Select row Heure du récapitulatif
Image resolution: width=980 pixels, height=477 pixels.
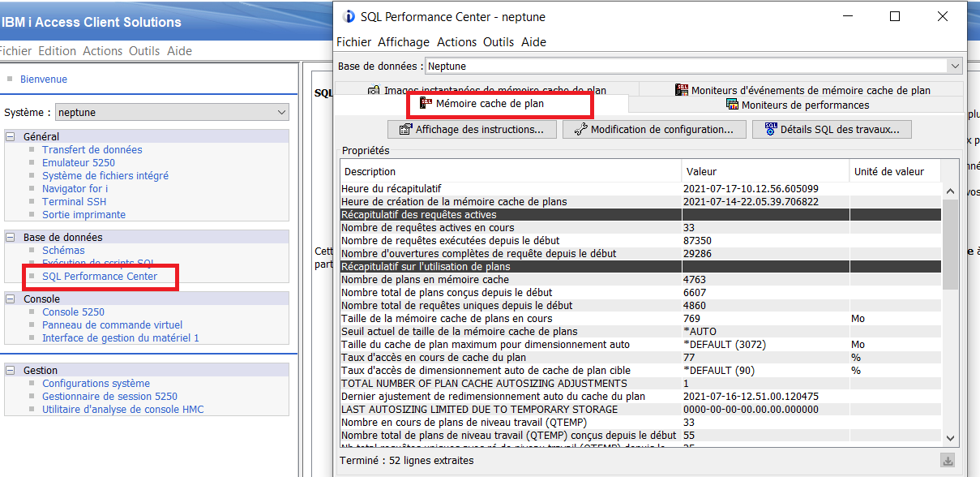click(x=640, y=188)
